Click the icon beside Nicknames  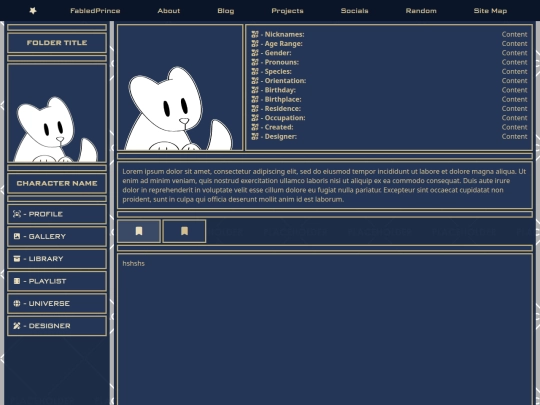click(255, 34)
